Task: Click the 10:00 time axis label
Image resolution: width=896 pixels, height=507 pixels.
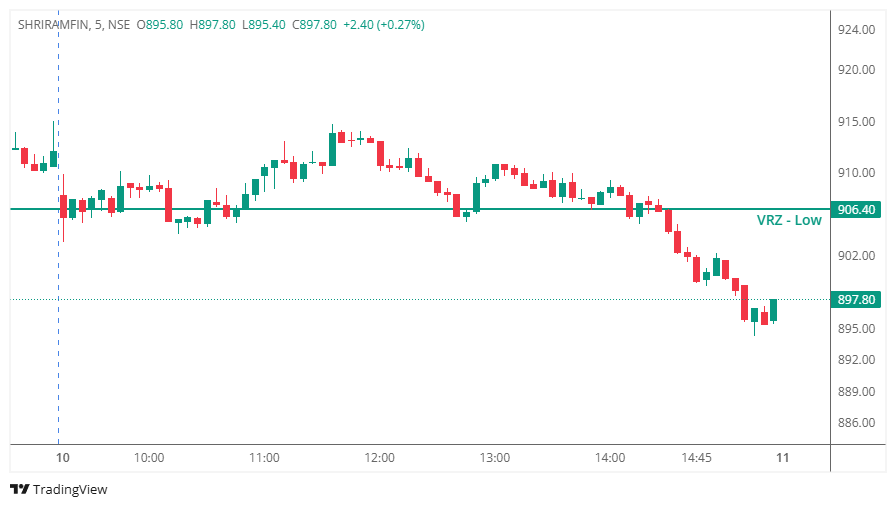Action: click(149, 458)
